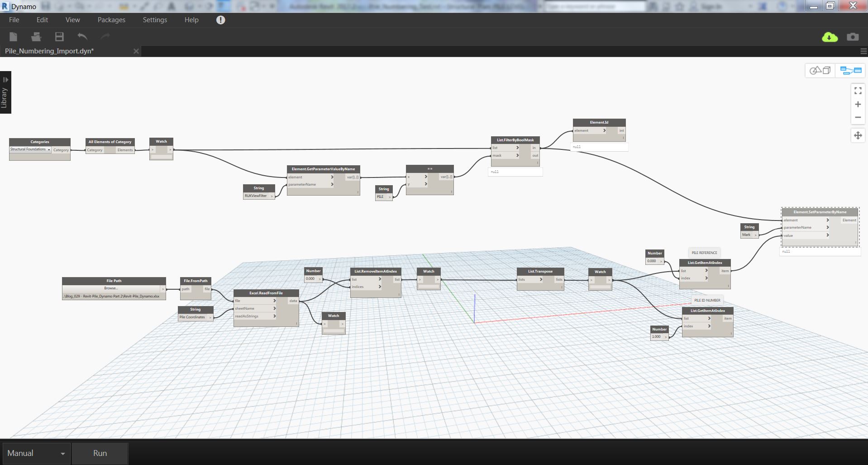Select the Element.Id node header
The width and height of the screenshot is (868, 465).
[x=599, y=122]
